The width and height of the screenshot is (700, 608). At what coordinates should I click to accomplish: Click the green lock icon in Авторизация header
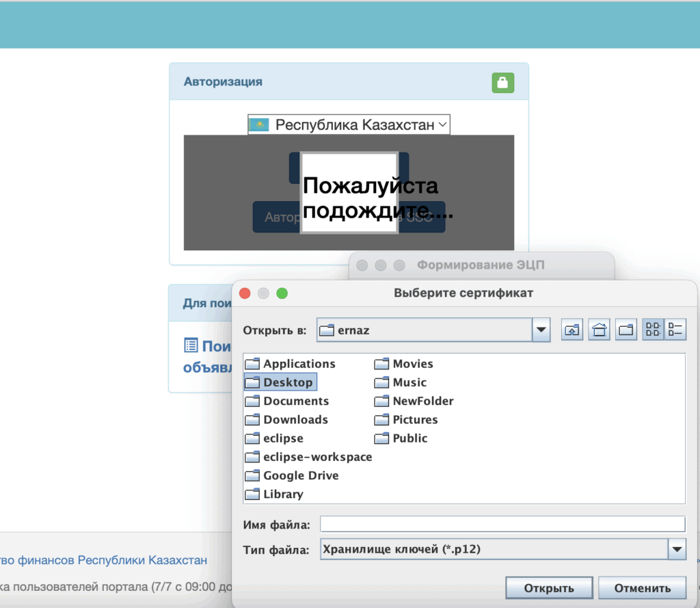(502, 83)
